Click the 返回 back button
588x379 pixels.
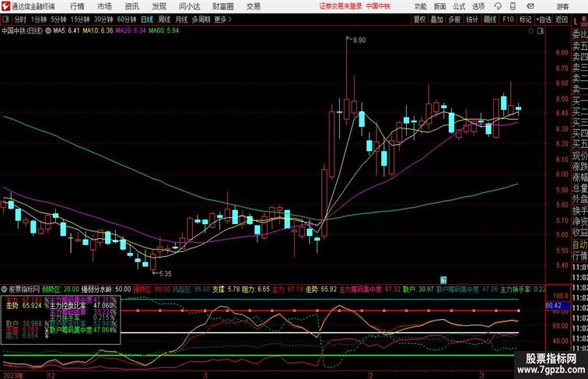[562, 19]
